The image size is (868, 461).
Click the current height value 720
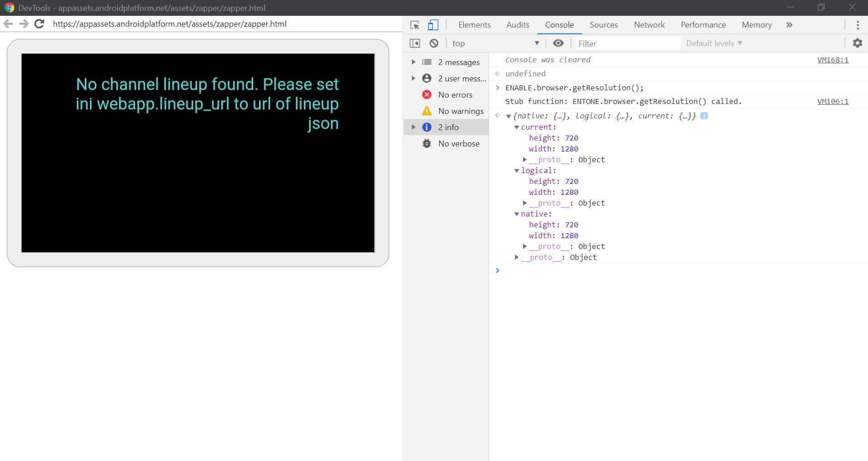point(571,138)
